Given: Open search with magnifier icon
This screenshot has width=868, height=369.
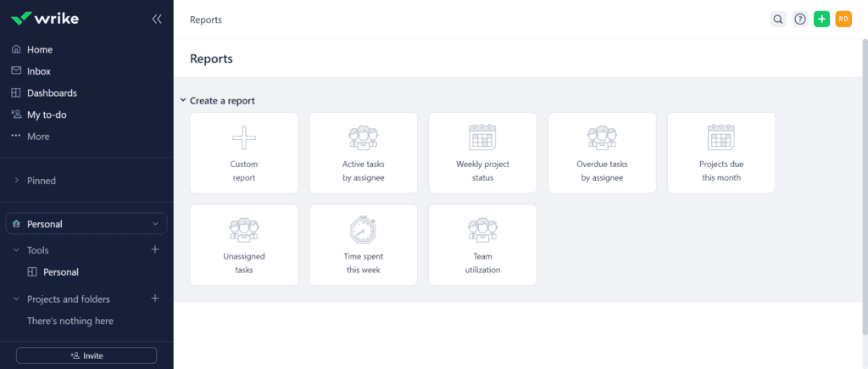Looking at the screenshot, I should [x=778, y=20].
